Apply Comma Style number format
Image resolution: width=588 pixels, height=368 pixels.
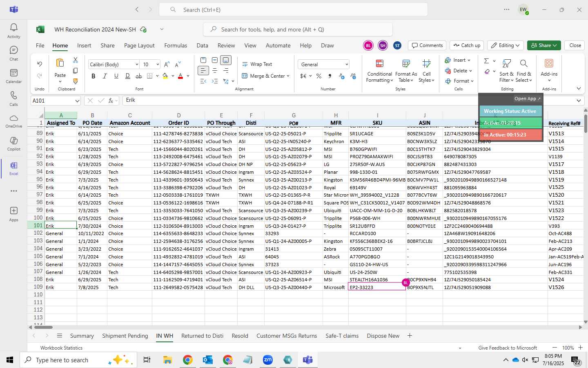(330, 76)
